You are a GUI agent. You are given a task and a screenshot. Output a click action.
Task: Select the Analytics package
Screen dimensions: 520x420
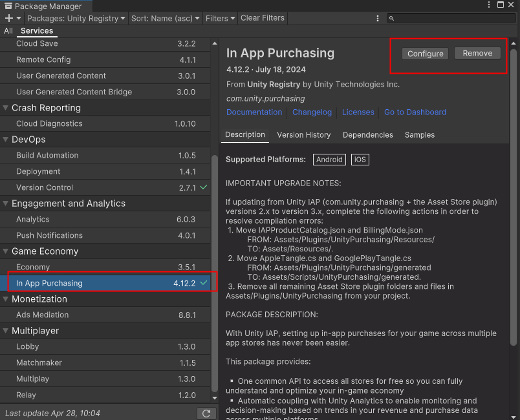point(105,219)
